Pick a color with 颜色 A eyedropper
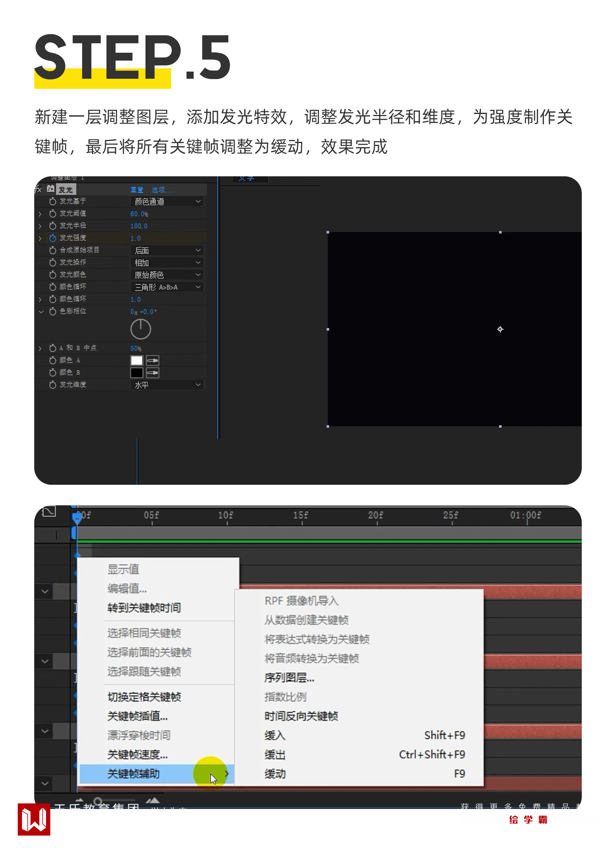The image size is (616, 848). 153,360
